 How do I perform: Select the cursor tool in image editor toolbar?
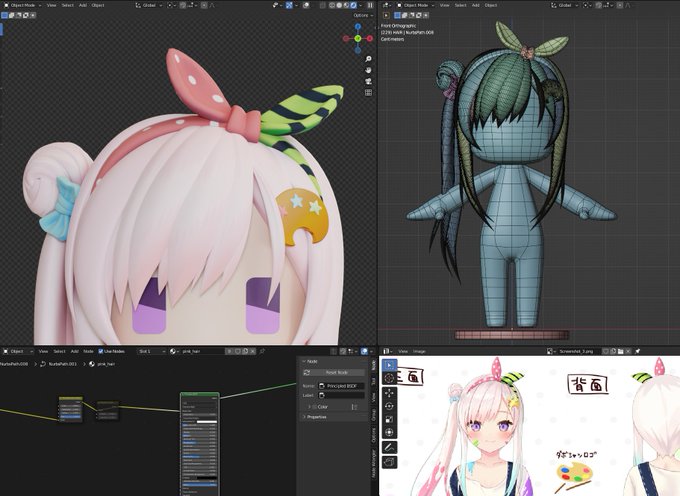[x=389, y=378]
